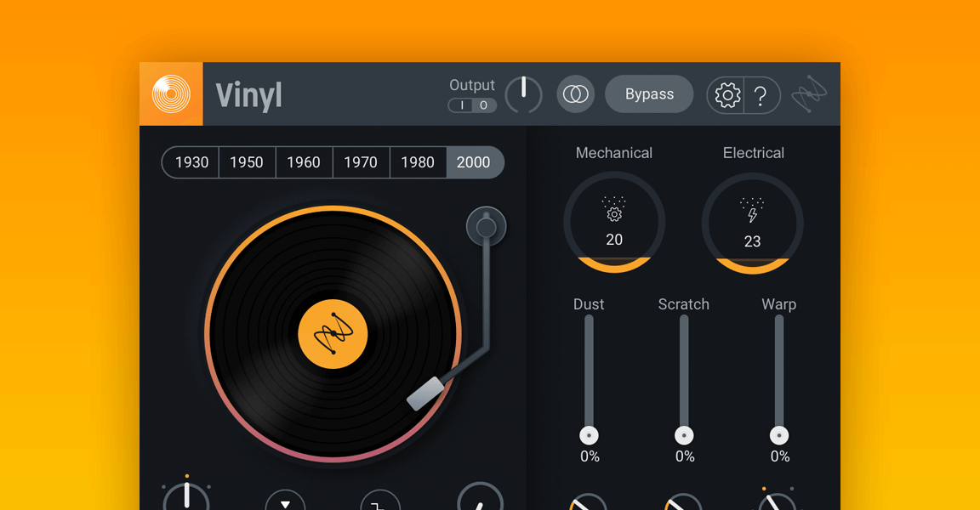Click the Vinyl record logo icon
980x510 pixels.
point(171,94)
